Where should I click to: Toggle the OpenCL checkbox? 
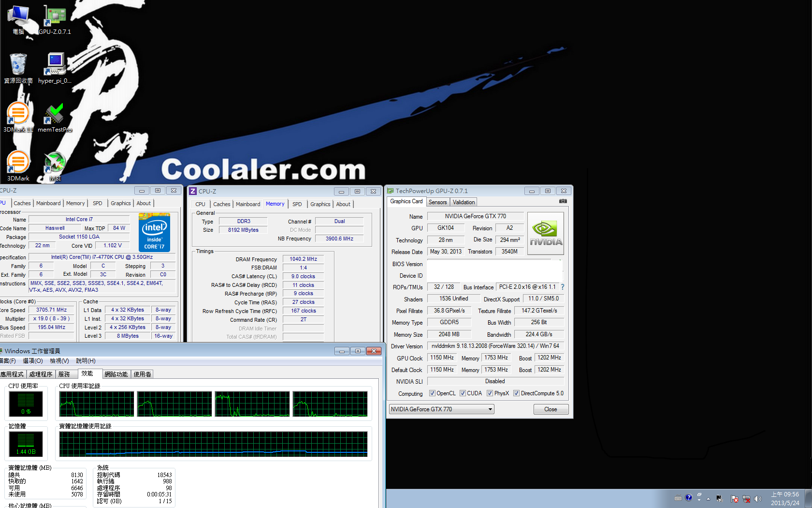pos(432,393)
